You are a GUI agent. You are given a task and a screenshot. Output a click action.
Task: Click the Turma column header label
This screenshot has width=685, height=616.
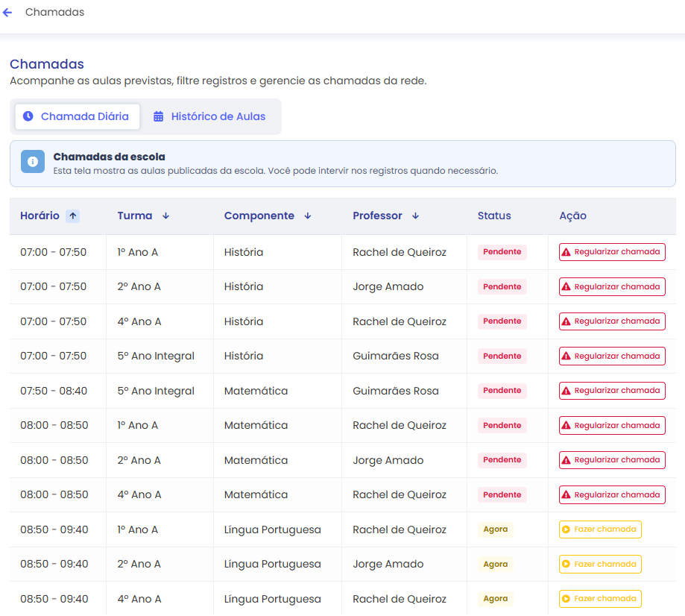(135, 216)
